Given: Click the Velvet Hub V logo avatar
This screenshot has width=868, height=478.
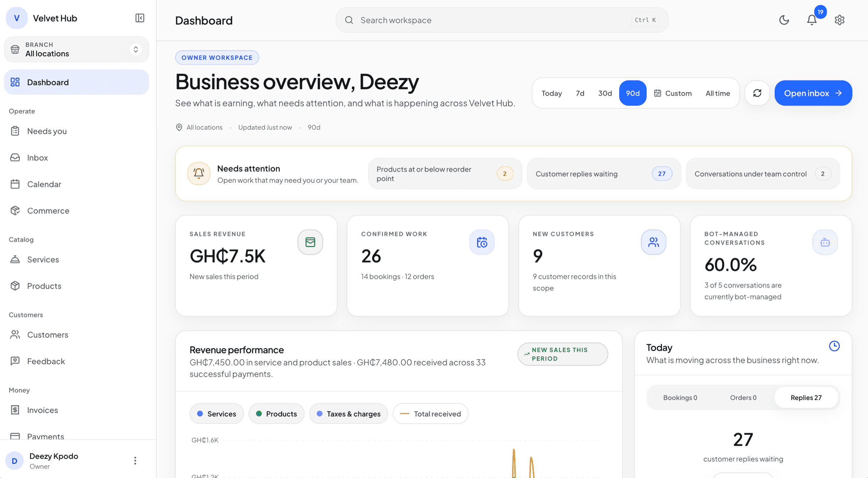Looking at the screenshot, I should [17, 18].
